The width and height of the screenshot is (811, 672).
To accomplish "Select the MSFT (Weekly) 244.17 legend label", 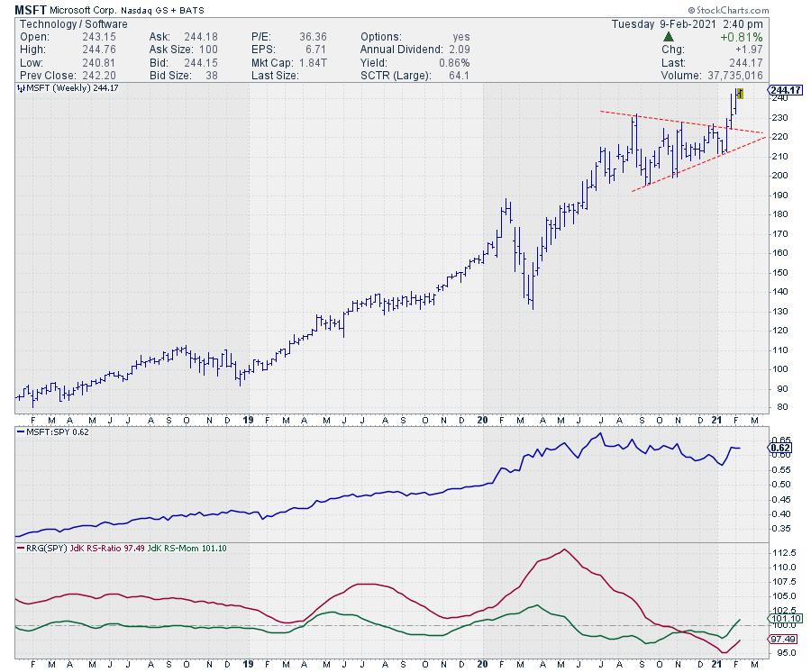I will [x=67, y=87].
